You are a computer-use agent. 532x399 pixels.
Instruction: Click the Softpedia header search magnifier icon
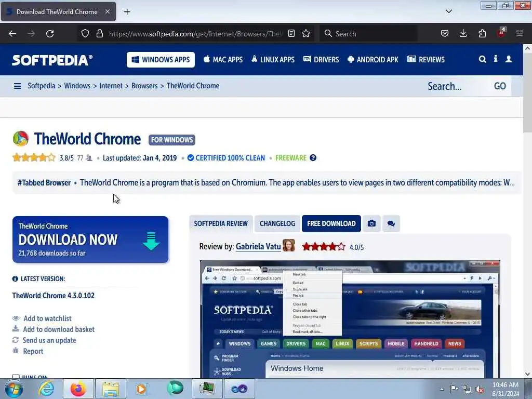(x=482, y=59)
